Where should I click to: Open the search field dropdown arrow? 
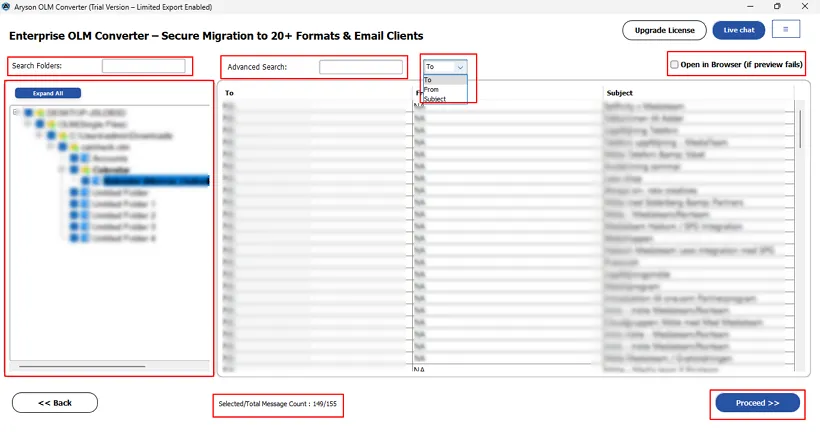(x=460, y=67)
